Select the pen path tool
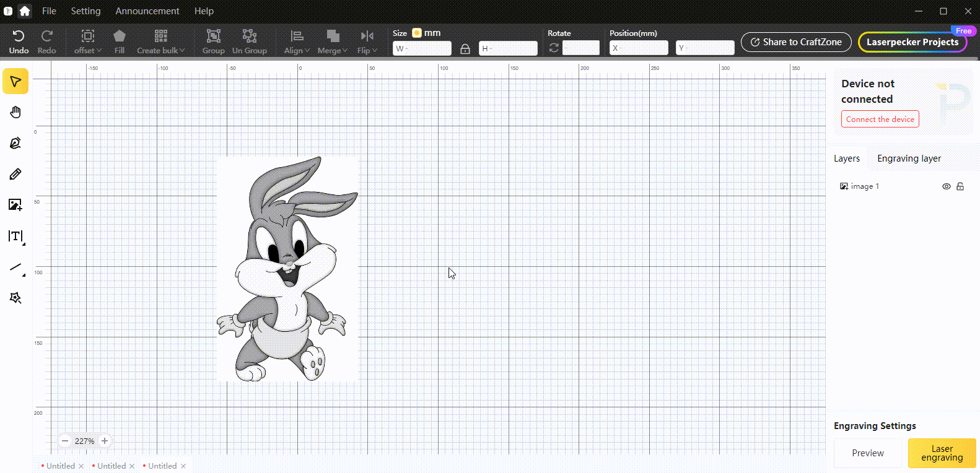Image resolution: width=980 pixels, height=473 pixels. pyautogui.click(x=15, y=143)
